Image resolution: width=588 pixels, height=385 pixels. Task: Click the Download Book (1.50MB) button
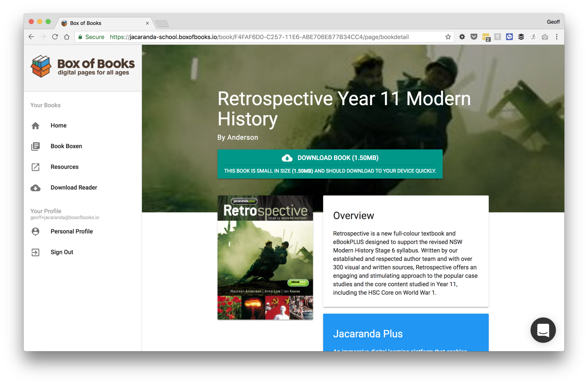click(x=330, y=158)
